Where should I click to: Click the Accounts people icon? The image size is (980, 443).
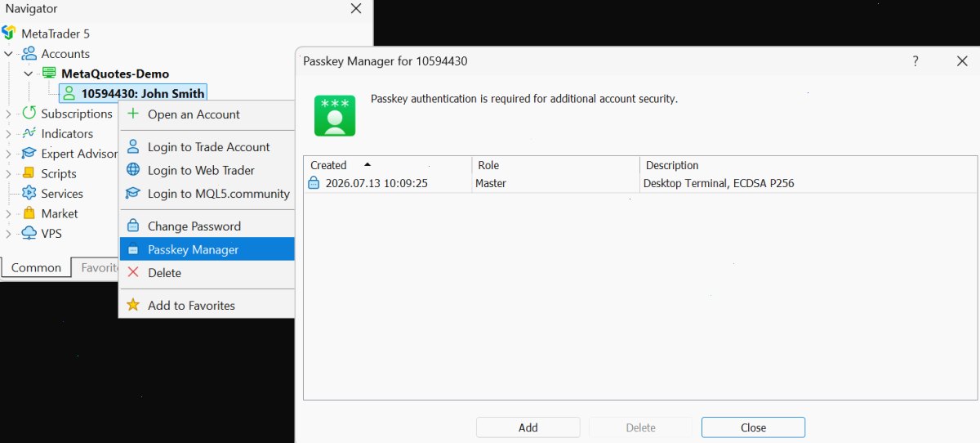29,53
